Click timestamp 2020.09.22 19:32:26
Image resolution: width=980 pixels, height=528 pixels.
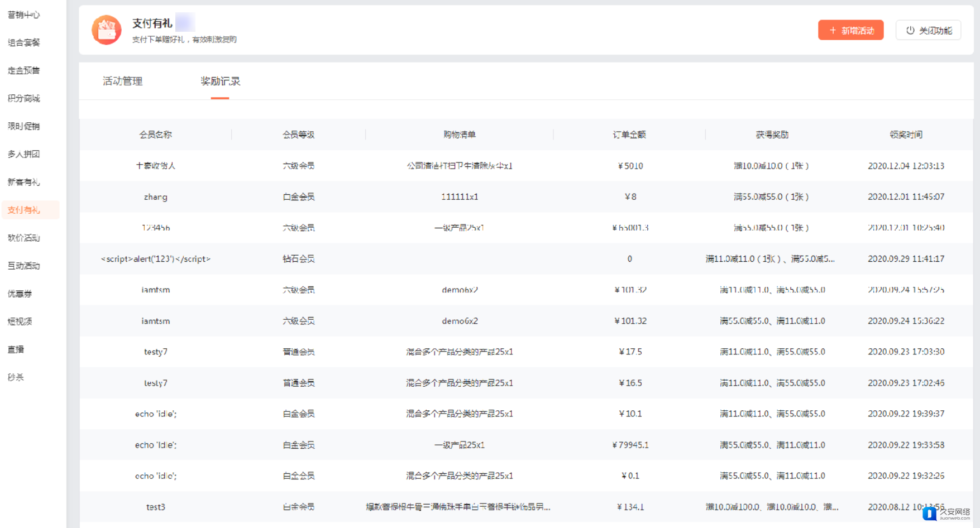click(906, 476)
